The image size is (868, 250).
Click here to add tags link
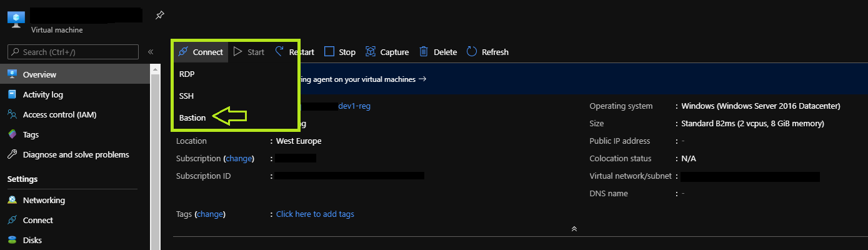[315, 214]
